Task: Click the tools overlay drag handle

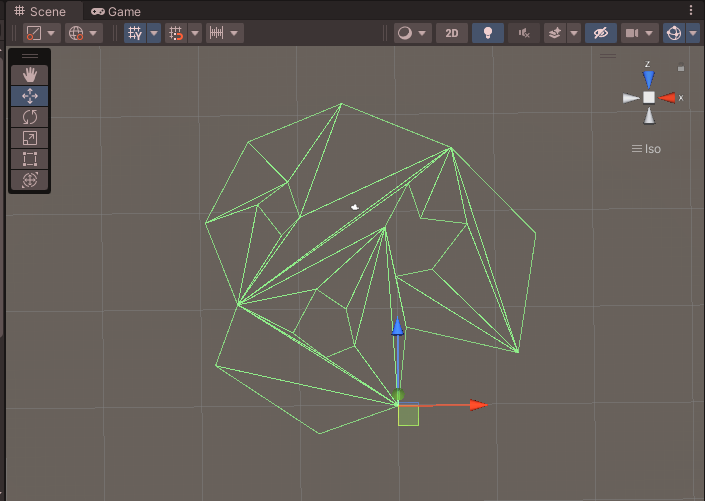Action: coord(30,56)
